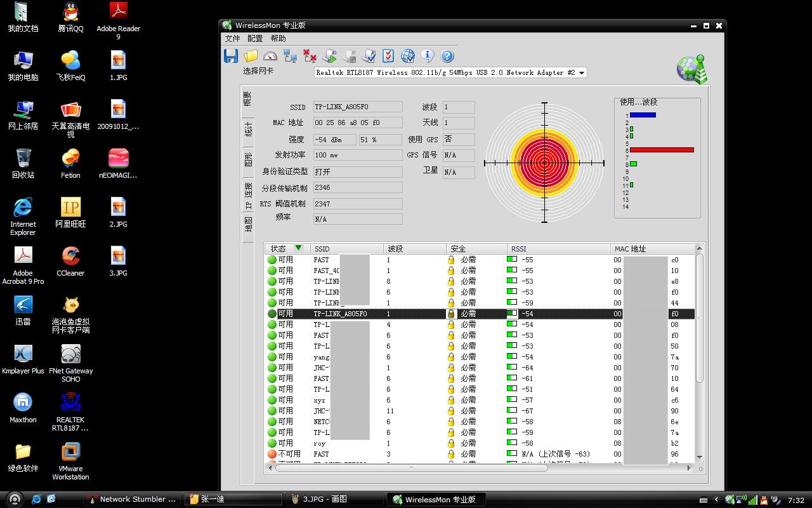Sort list by SSID column header
Image resolution: width=812 pixels, height=508 pixels.
(x=347, y=248)
